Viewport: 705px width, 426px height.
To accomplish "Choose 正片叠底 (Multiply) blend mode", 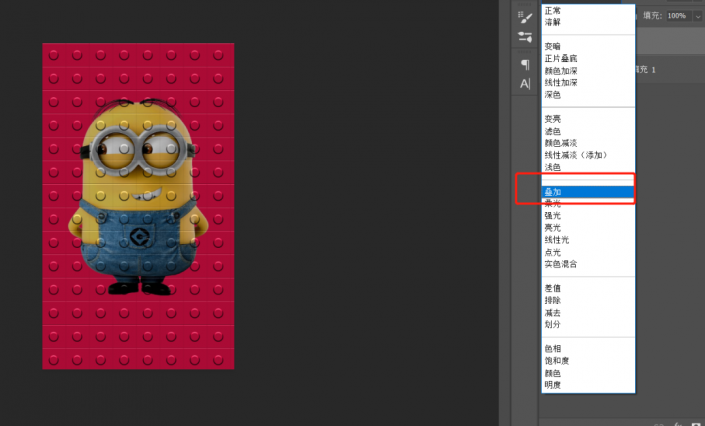I will point(560,59).
